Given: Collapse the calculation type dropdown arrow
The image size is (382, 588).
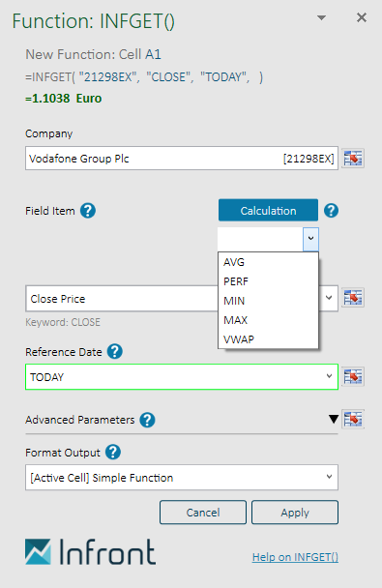Looking at the screenshot, I should point(310,239).
